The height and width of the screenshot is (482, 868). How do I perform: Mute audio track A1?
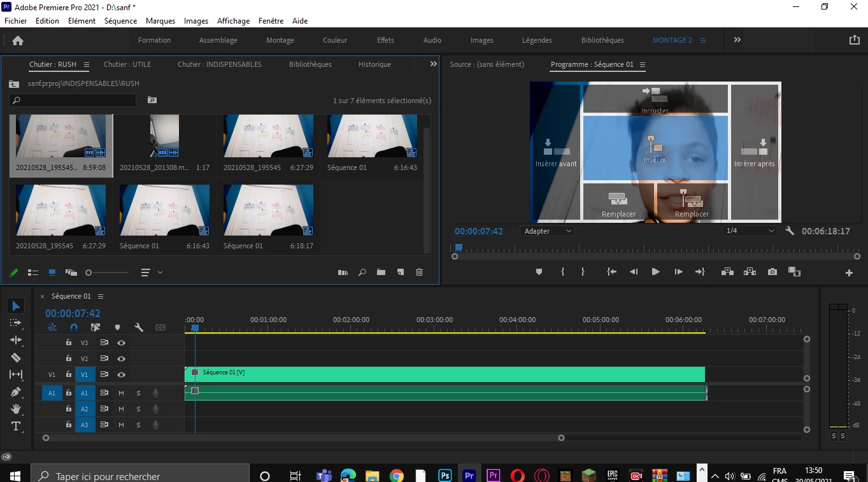pyautogui.click(x=121, y=393)
